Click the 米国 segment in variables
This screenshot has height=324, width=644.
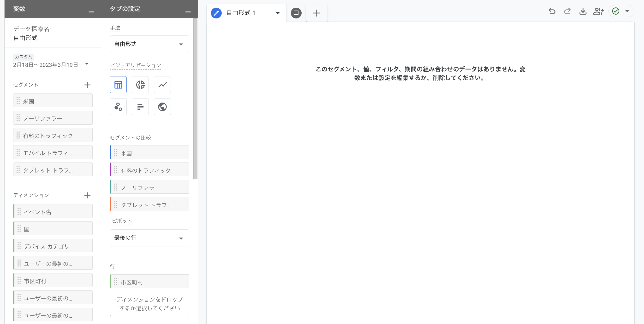53,101
